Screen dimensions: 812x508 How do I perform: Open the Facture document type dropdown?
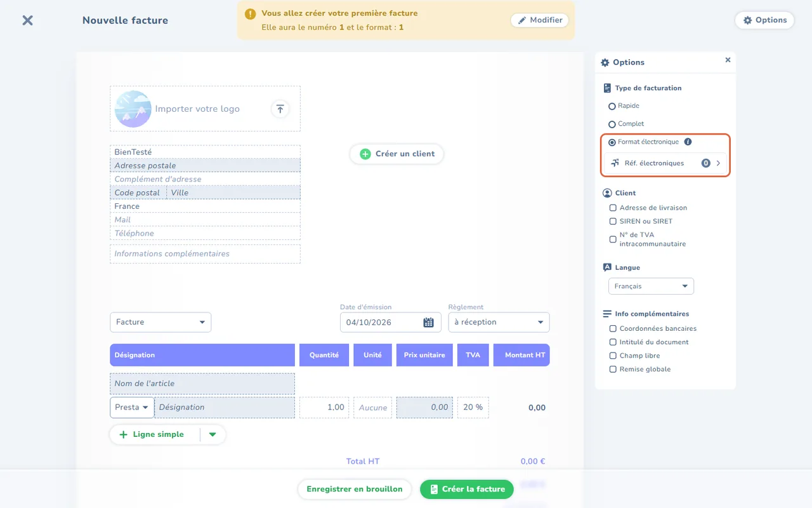click(x=160, y=323)
